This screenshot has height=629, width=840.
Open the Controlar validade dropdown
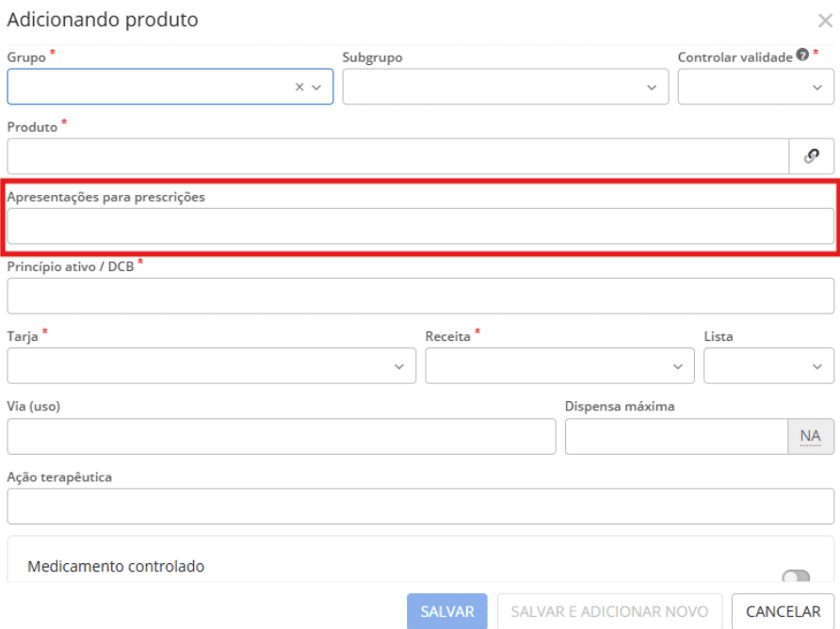click(x=755, y=87)
